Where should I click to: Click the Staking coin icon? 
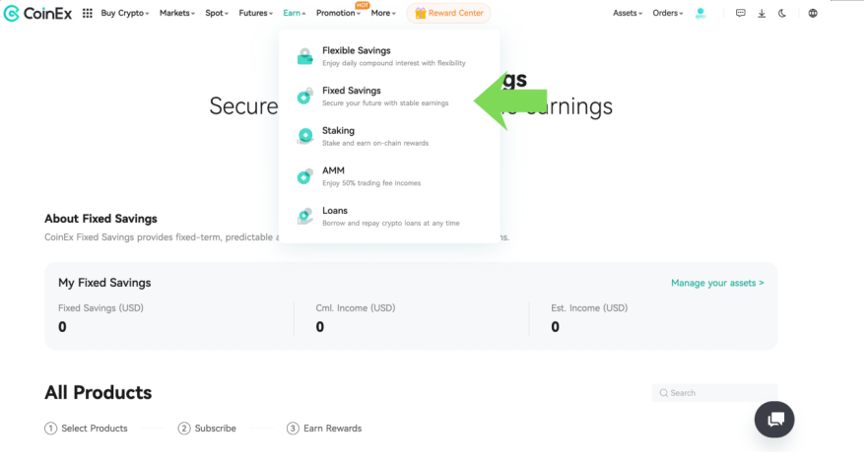point(305,136)
